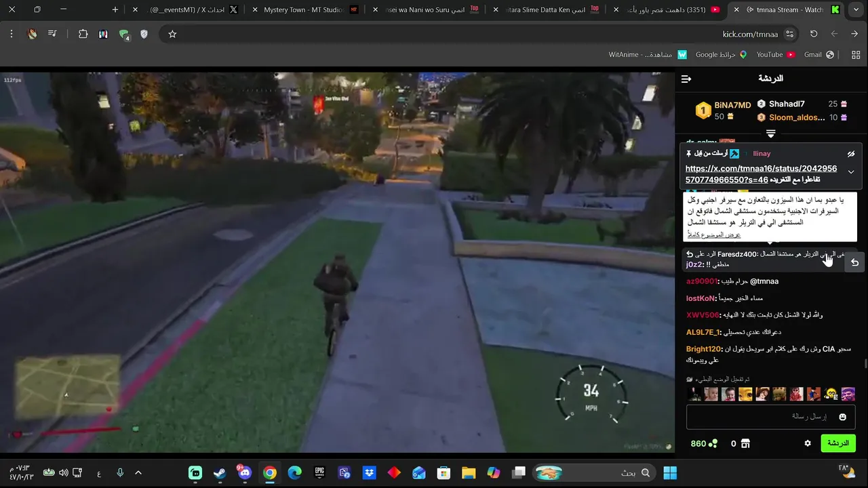Open the Chrome three-dot menu

[x=12, y=34]
